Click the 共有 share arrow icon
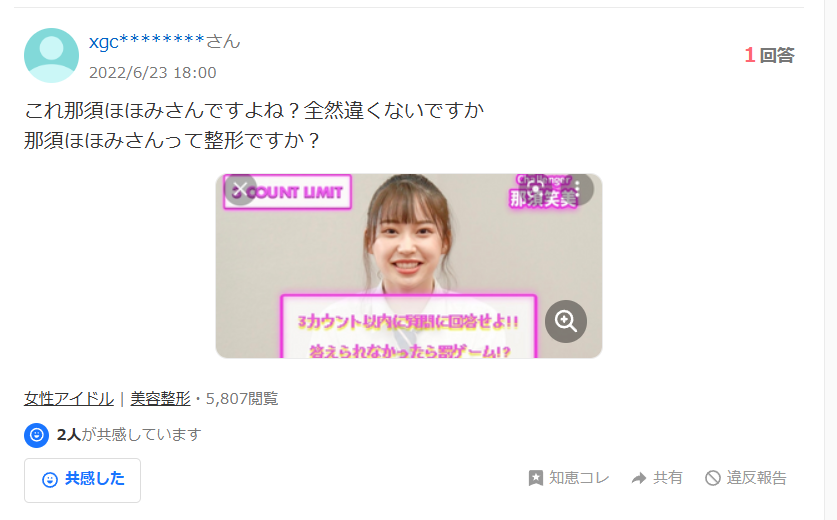Viewport: 837px width, 520px height. [x=639, y=478]
